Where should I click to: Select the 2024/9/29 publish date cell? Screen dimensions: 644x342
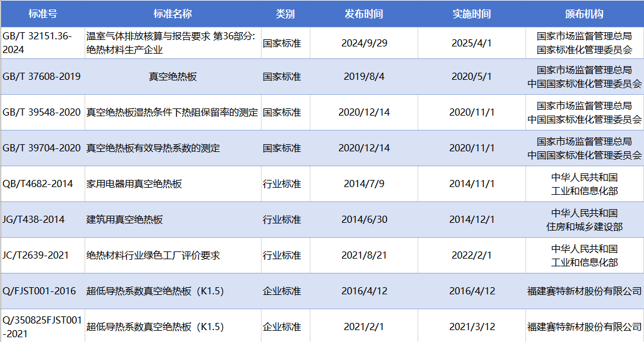[x=364, y=43]
